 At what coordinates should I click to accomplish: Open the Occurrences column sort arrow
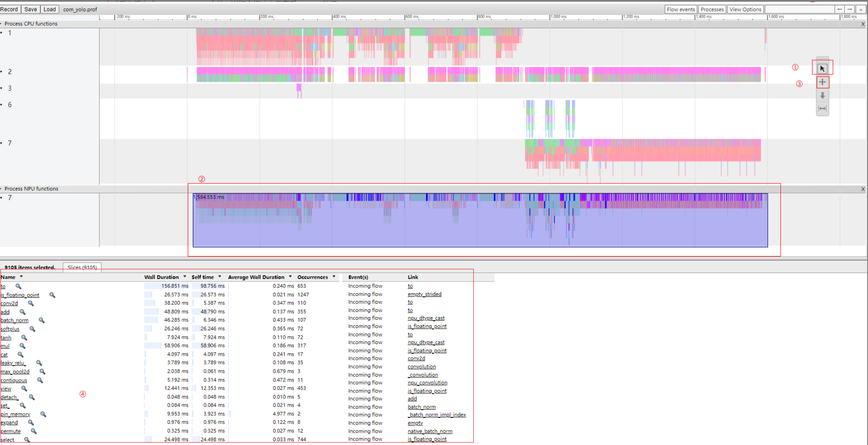click(334, 277)
